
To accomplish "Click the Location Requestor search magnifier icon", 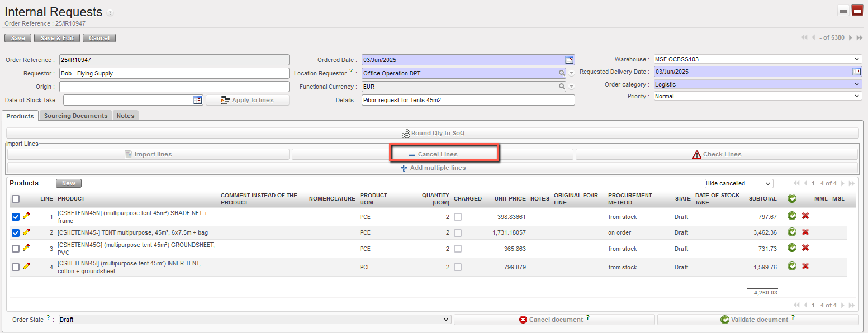I will click(x=562, y=73).
